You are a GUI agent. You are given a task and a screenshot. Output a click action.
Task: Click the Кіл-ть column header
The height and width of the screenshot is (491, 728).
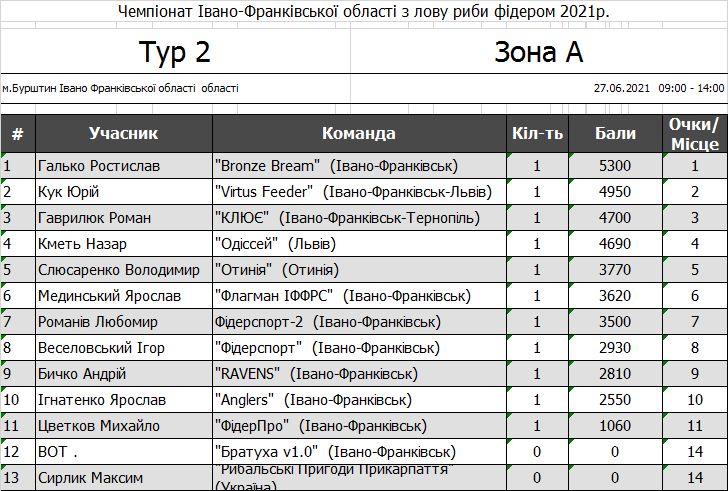pos(537,134)
